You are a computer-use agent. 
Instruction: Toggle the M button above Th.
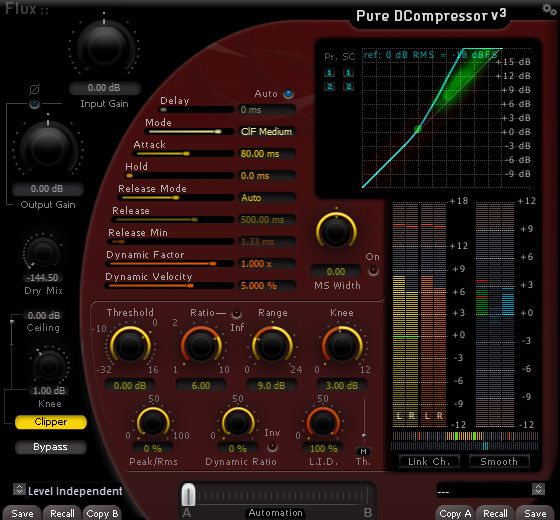click(x=363, y=451)
